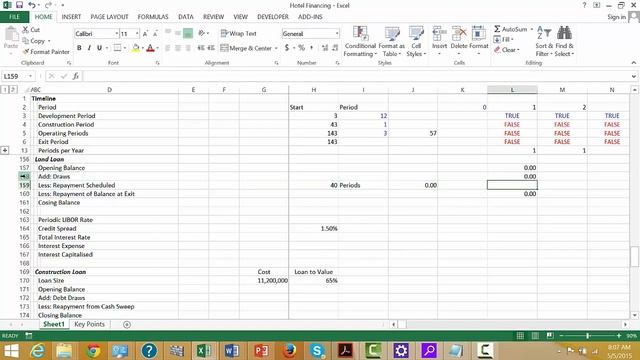Image resolution: width=640 pixels, height=360 pixels.
Task: Switch to the PAGE LAYOUT tab
Action: click(x=109, y=17)
